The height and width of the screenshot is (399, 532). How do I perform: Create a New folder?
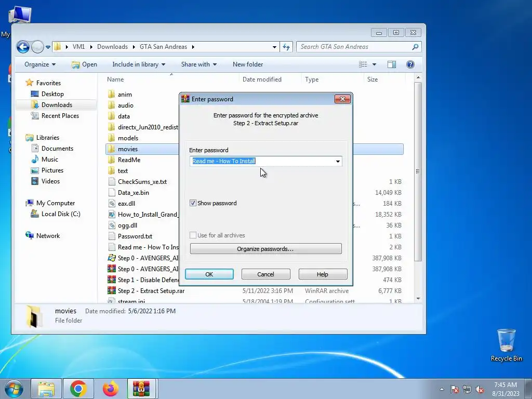coord(248,64)
